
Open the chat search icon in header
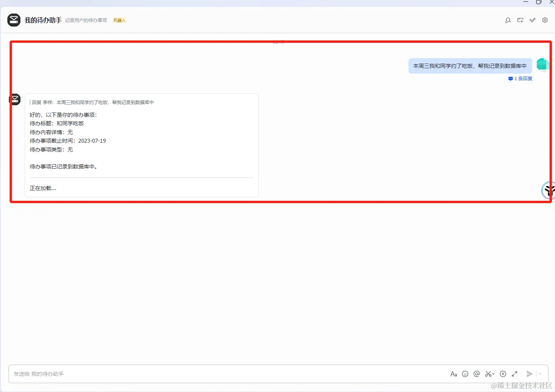point(508,20)
